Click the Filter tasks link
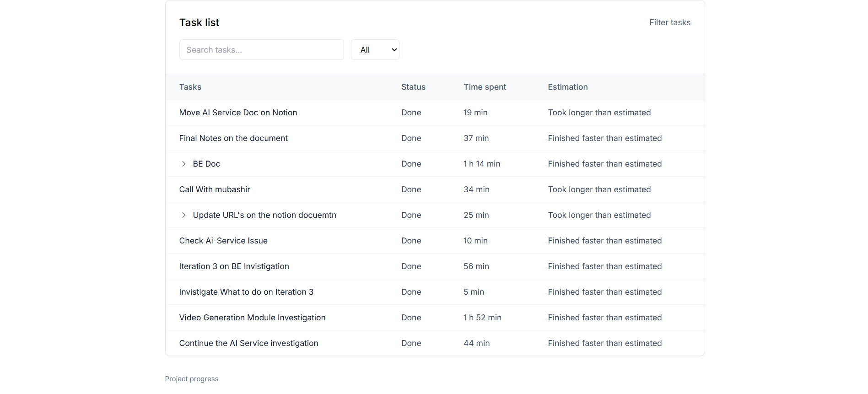Viewport: 868px width, 394px height. pos(670,22)
